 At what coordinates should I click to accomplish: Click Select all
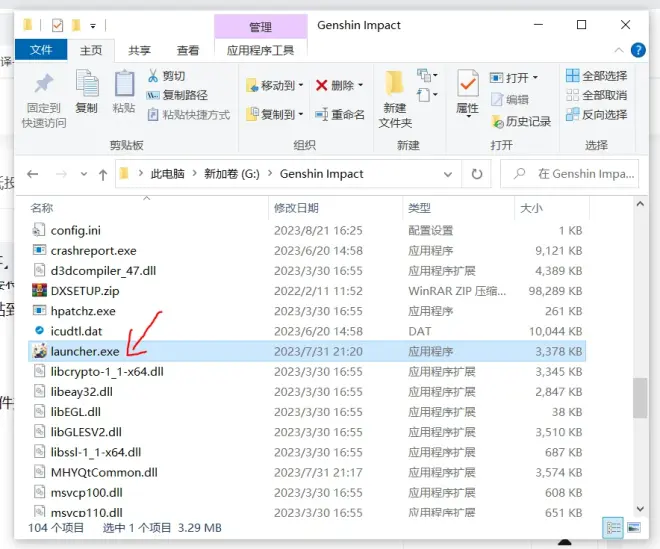coord(596,76)
